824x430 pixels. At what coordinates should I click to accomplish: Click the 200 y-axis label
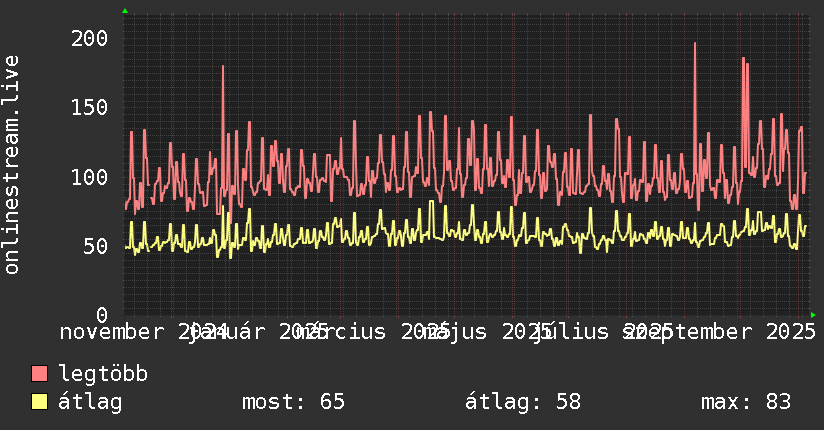tap(89, 38)
